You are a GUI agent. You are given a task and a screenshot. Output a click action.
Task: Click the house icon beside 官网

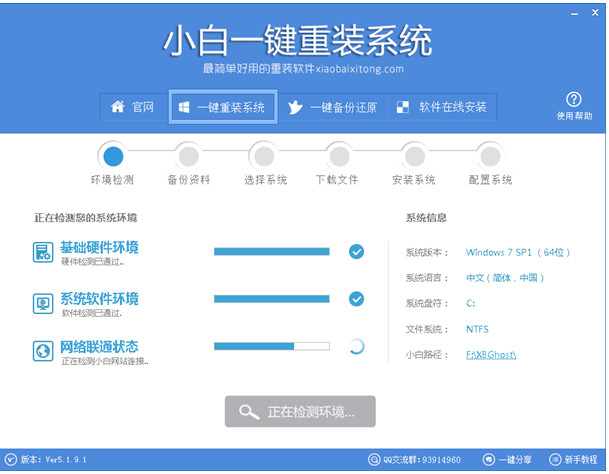(x=117, y=106)
